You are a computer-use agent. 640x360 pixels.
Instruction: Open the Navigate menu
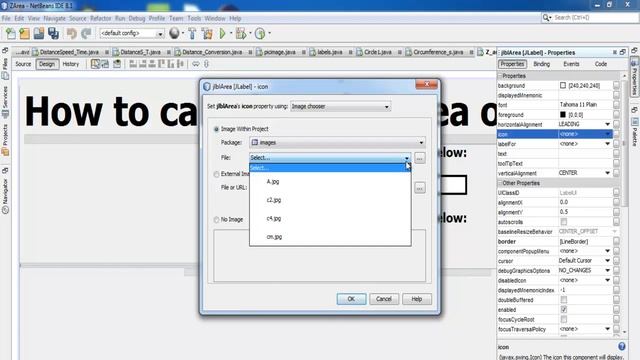[54, 18]
